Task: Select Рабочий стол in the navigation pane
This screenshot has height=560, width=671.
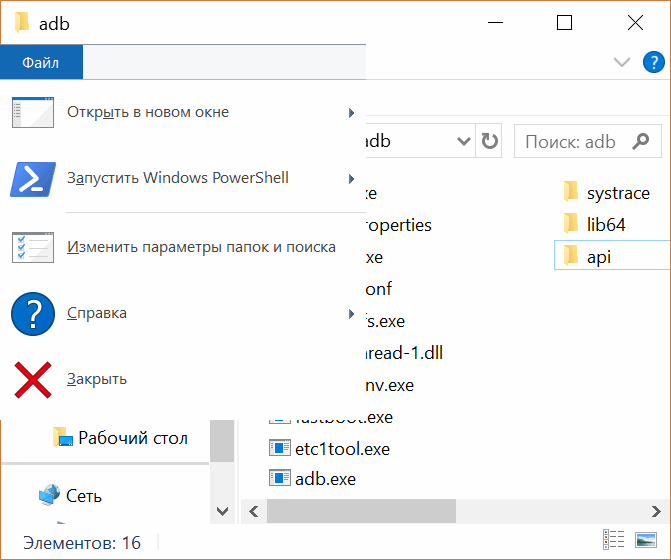Action: (x=121, y=438)
